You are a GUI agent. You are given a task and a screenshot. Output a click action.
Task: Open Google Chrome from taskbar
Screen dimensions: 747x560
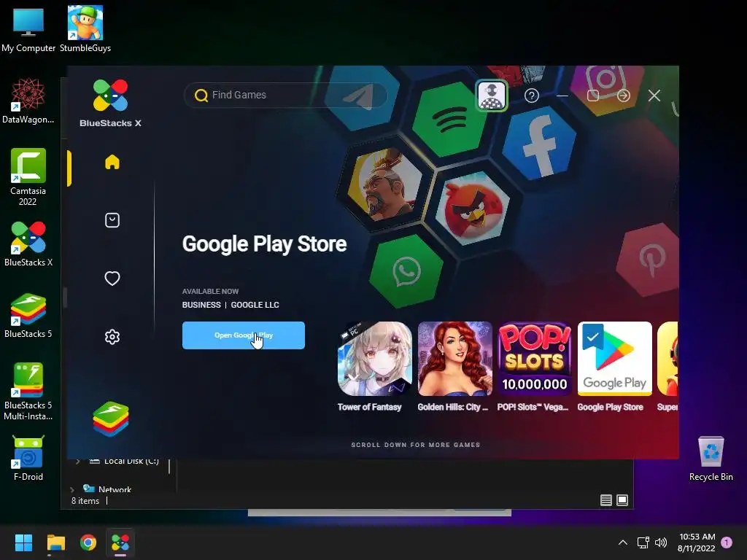coord(88,542)
